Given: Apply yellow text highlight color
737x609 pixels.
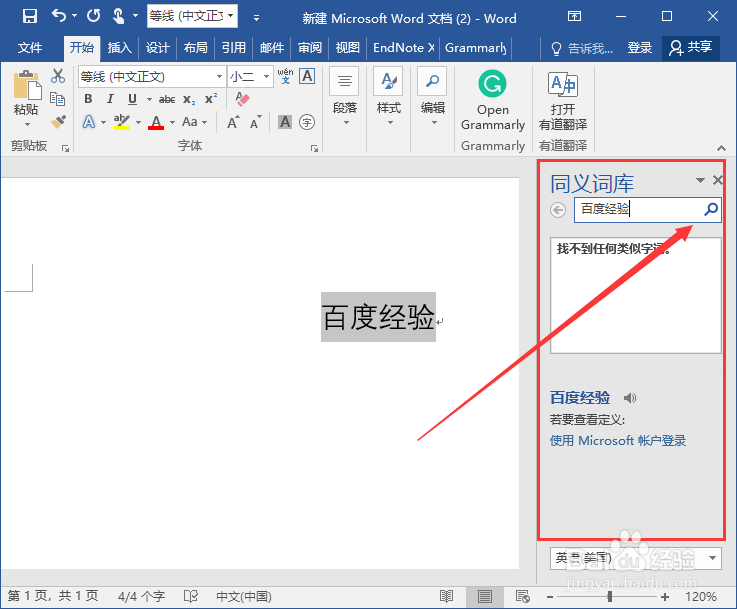Looking at the screenshot, I should pos(122,122).
